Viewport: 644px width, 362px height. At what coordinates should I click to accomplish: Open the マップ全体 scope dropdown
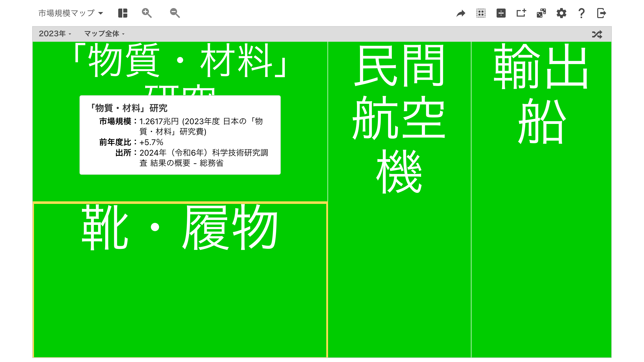[104, 34]
